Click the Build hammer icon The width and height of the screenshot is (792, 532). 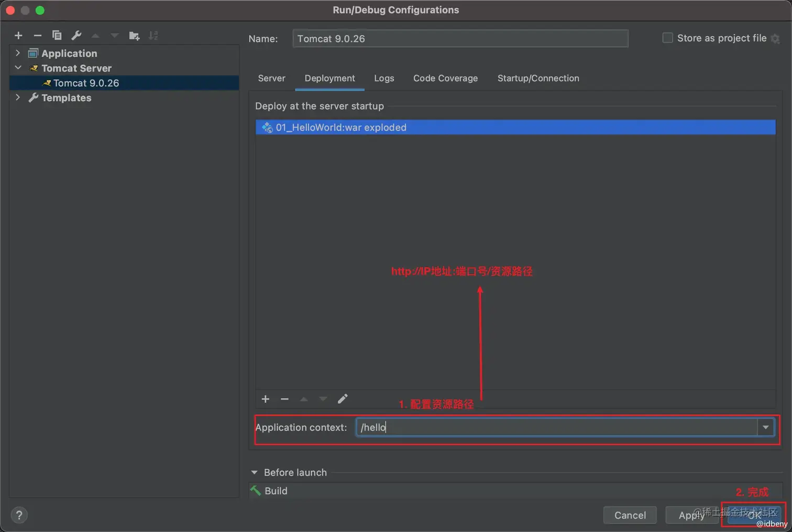click(256, 491)
